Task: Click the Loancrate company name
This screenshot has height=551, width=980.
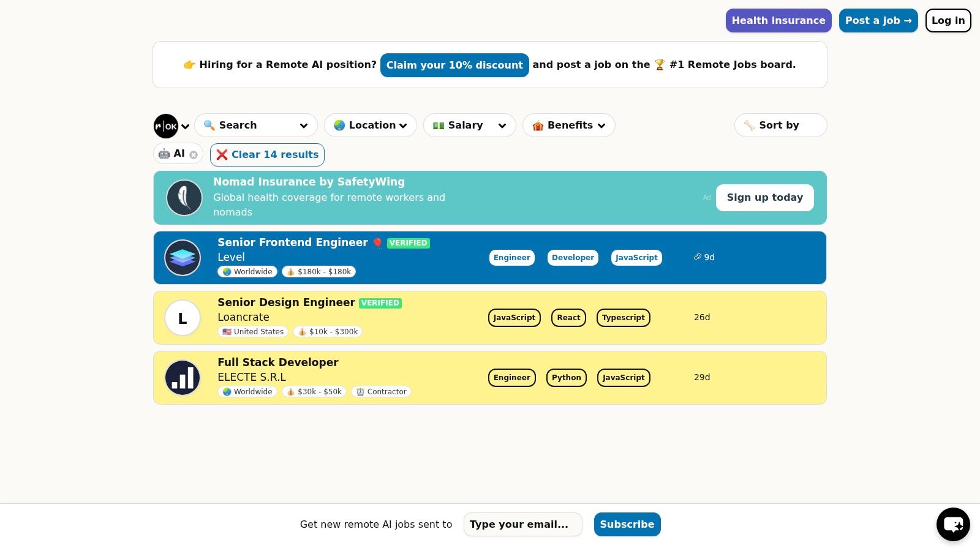Action: (x=243, y=317)
